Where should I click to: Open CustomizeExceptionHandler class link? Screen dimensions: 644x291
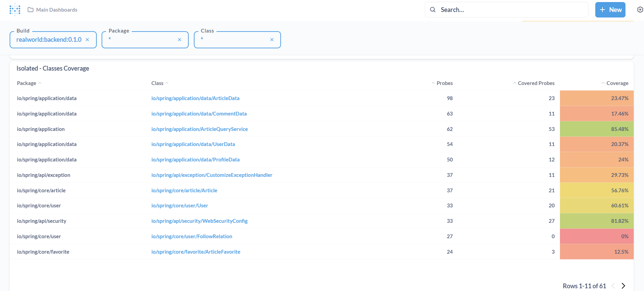[x=212, y=175]
